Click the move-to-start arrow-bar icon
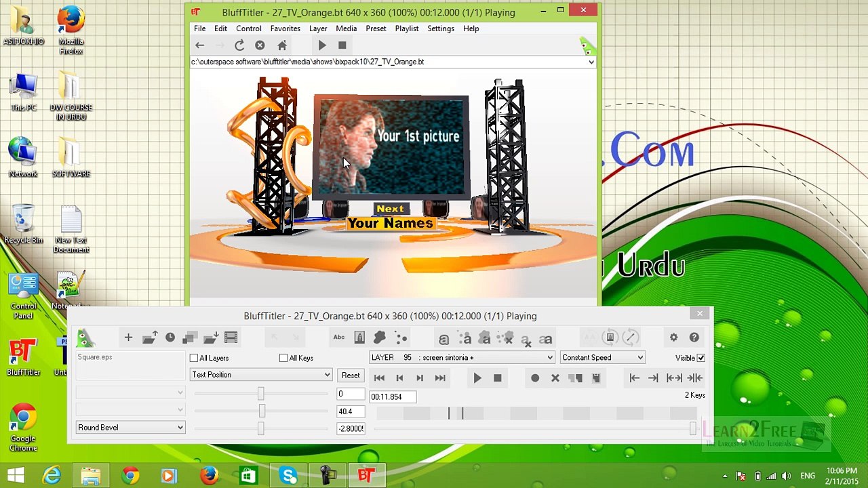 (634, 378)
